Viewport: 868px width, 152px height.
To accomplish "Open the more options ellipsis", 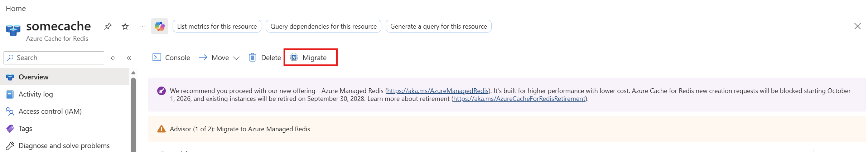I will [x=143, y=26].
